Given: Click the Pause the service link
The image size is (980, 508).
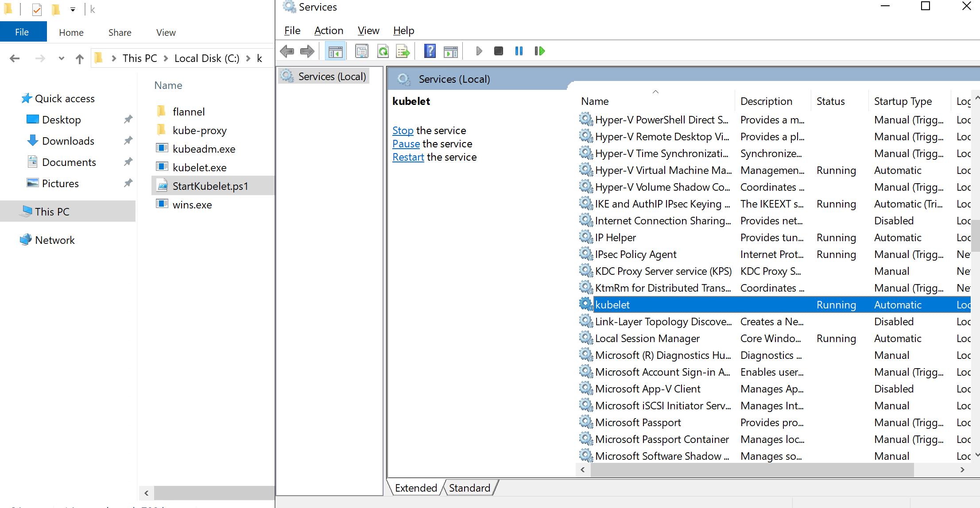Looking at the screenshot, I should (406, 144).
